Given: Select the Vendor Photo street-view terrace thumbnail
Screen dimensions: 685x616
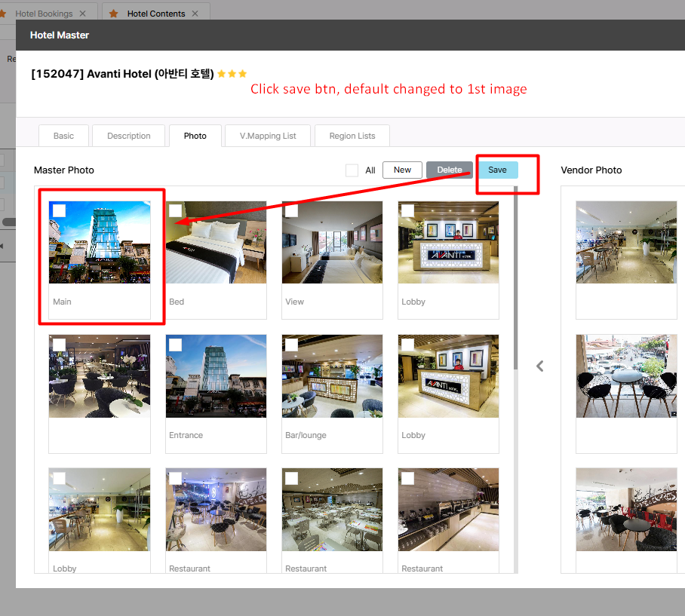Looking at the screenshot, I should [626, 376].
